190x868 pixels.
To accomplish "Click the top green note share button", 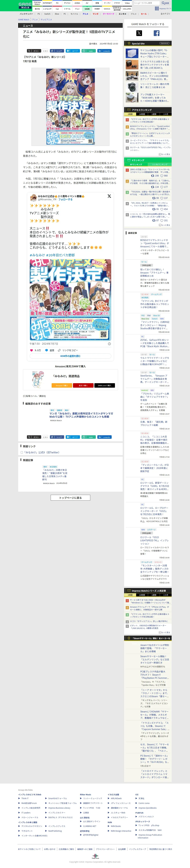I will point(89,51).
